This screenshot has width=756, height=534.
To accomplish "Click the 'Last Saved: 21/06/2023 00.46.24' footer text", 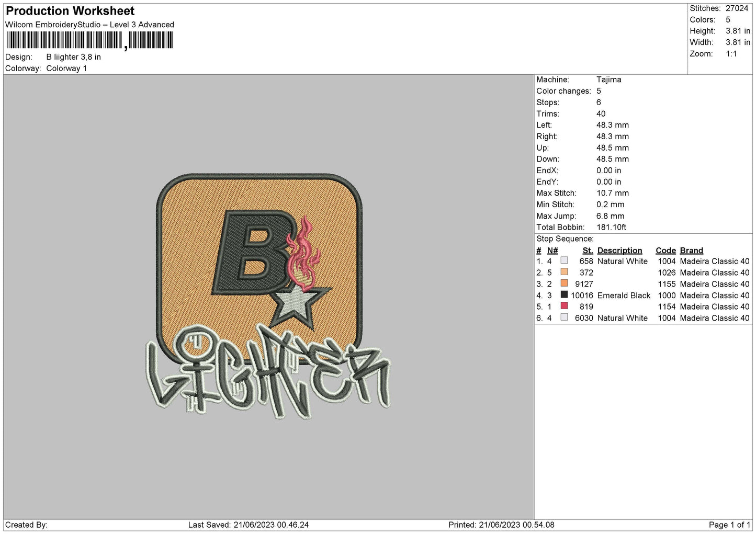I will tap(249, 525).
